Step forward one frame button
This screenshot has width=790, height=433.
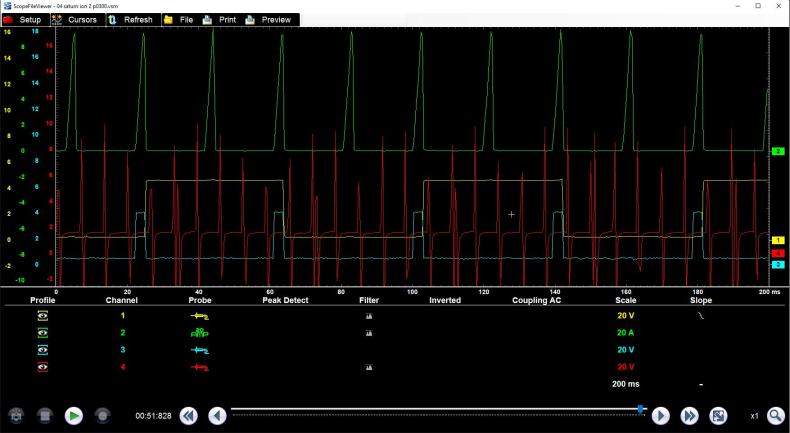pyautogui.click(x=661, y=415)
